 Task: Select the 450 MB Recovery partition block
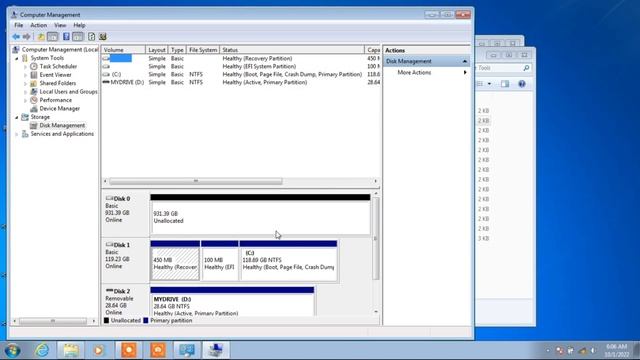175,261
